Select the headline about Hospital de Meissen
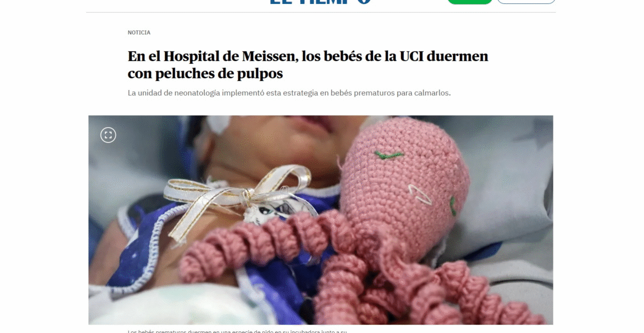644x333 pixels. coord(308,64)
